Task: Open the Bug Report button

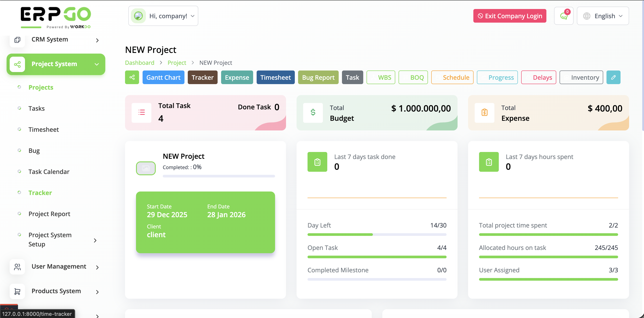Action: coord(318,77)
